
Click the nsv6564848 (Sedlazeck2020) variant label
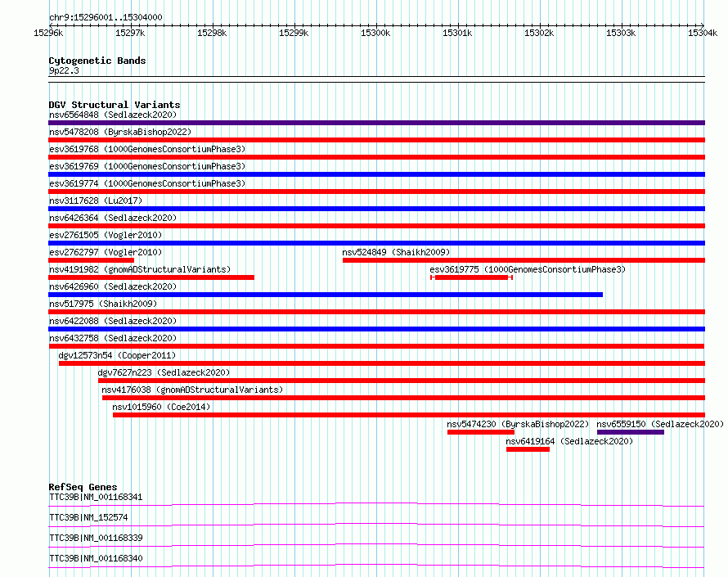pyautogui.click(x=113, y=115)
